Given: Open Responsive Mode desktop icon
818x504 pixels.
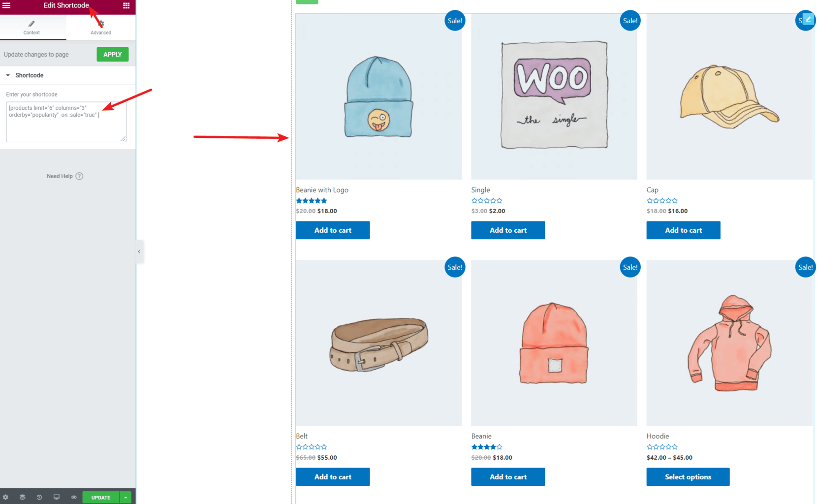Looking at the screenshot, I should pos(57,497).
